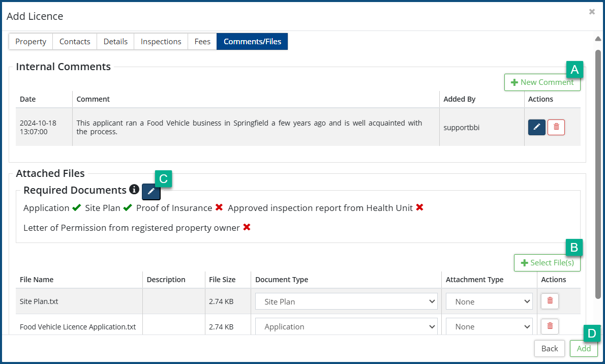Delete the internal comment by supportbbi
The height and width of the screenshot is (364, 605).
coord(556,128)
